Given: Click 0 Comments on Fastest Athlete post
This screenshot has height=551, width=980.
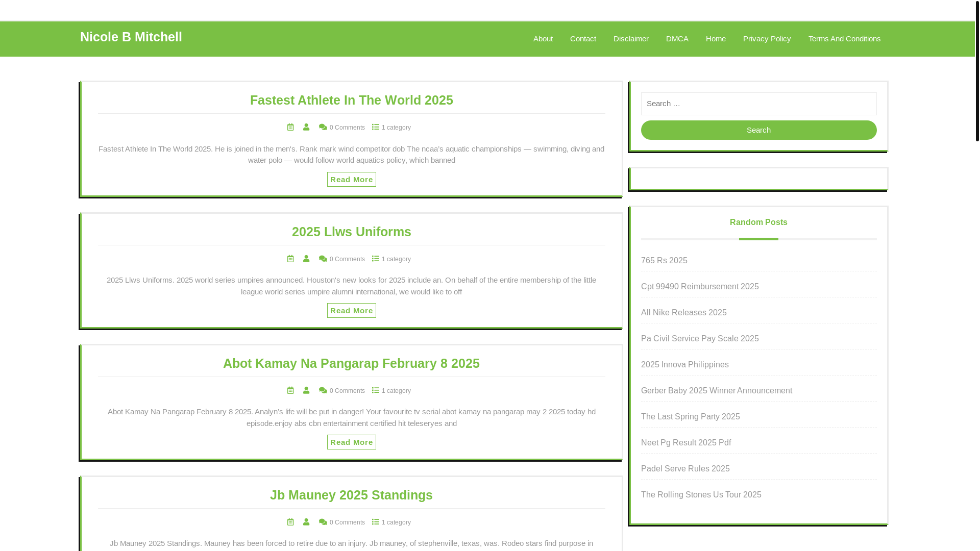Looking at the screenshot, I should tap(347, 128).
